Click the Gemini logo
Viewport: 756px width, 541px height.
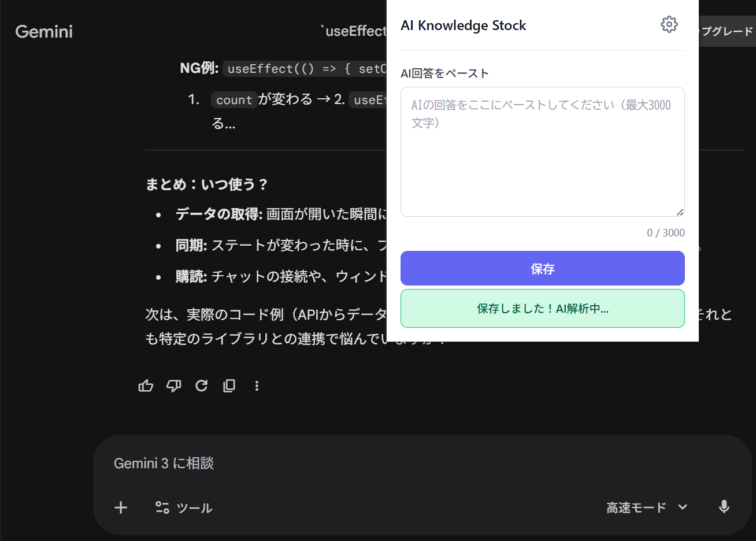point(43,32)
